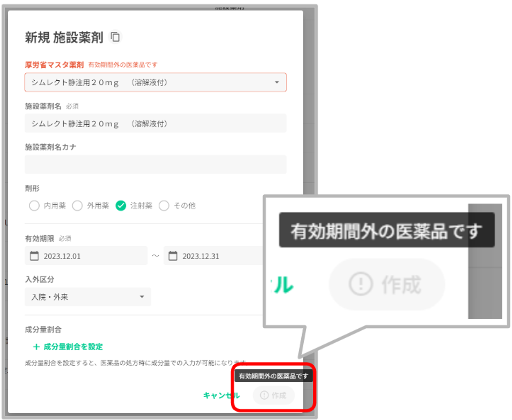Open the 入外区分 dropdown showing 入院・外来
The image size is (512, 420).
click(88, 297)
